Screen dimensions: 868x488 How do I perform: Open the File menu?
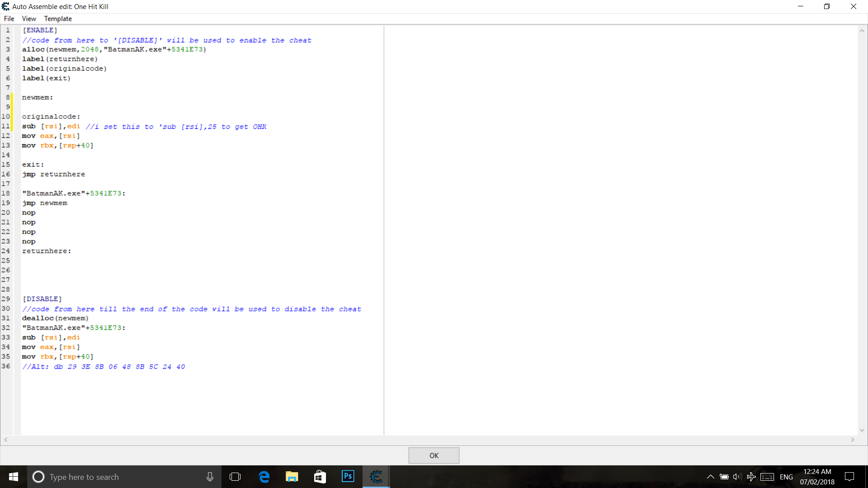coord(9,19)
